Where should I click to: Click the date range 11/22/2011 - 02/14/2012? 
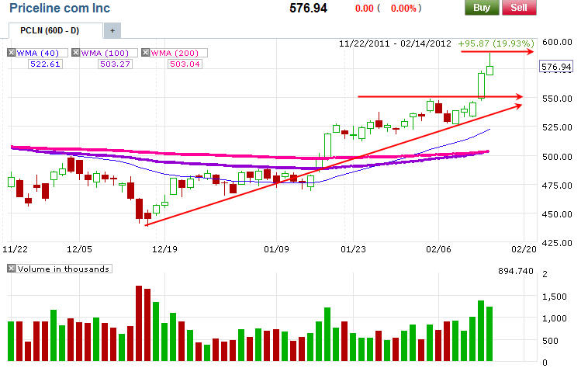[x=395, y=43]
